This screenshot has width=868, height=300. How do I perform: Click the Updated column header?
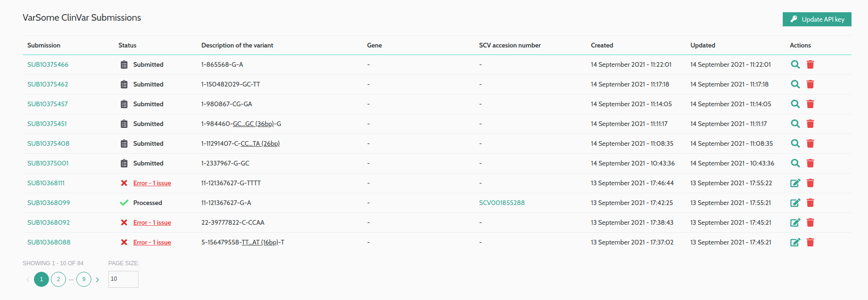(x=703, y=45)
